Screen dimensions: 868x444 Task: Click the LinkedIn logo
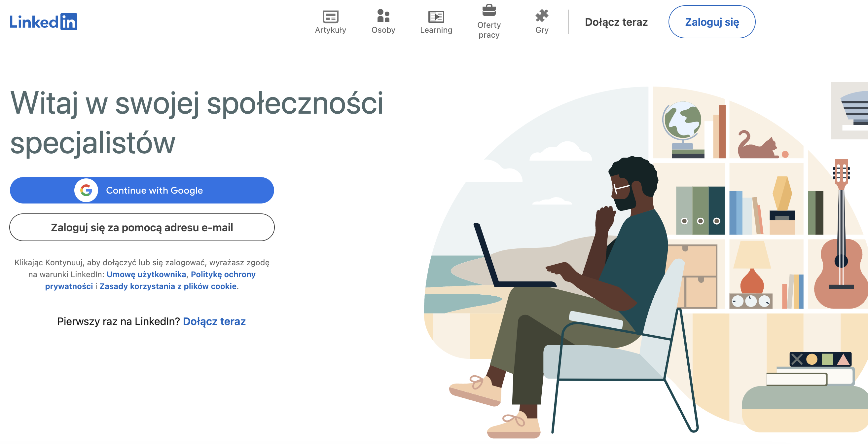(44, 21)
